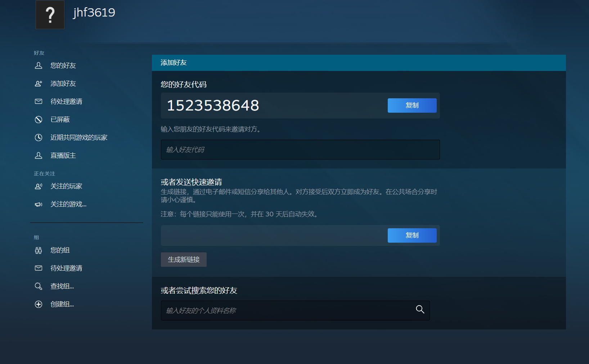The width and height of the screenshot is (589, 364).
Task: Click the envelope icon under 好友 section
Action: pyautogui.click(x=39, y=102)
